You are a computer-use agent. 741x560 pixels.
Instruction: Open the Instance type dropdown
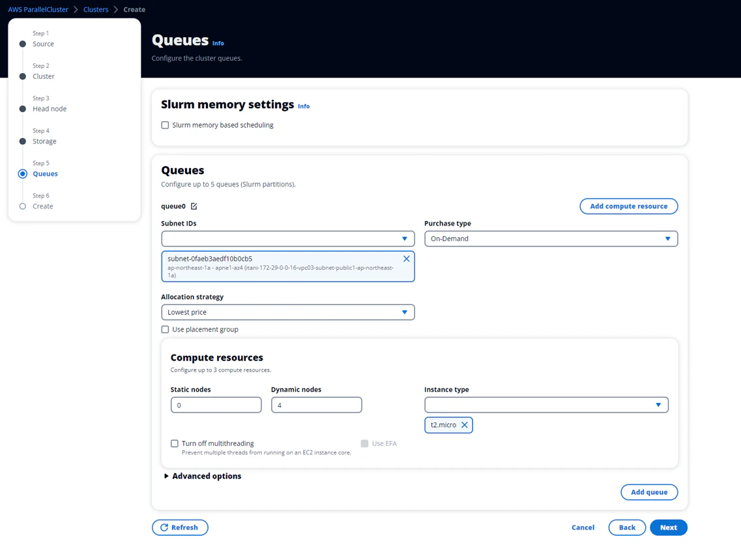(x=546, y=405)
